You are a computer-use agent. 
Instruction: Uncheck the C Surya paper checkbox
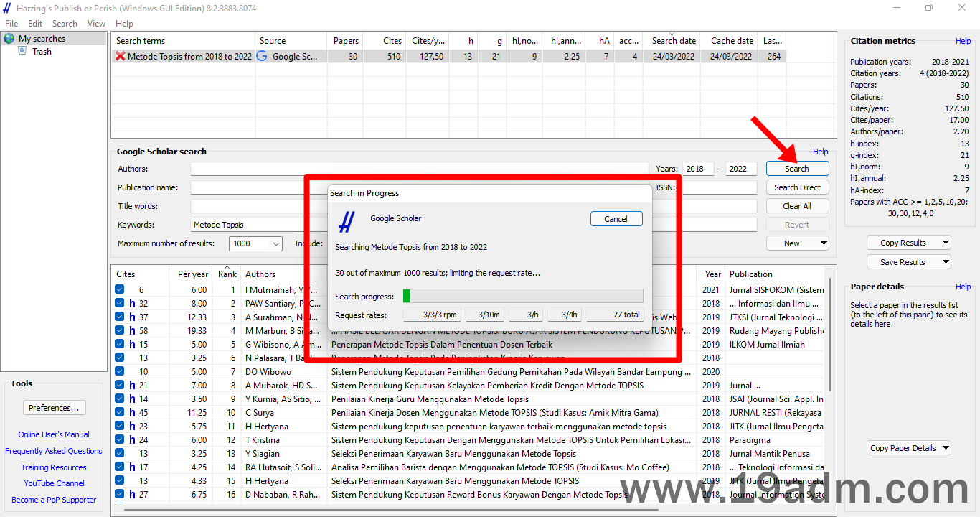(x=119, y=413)
